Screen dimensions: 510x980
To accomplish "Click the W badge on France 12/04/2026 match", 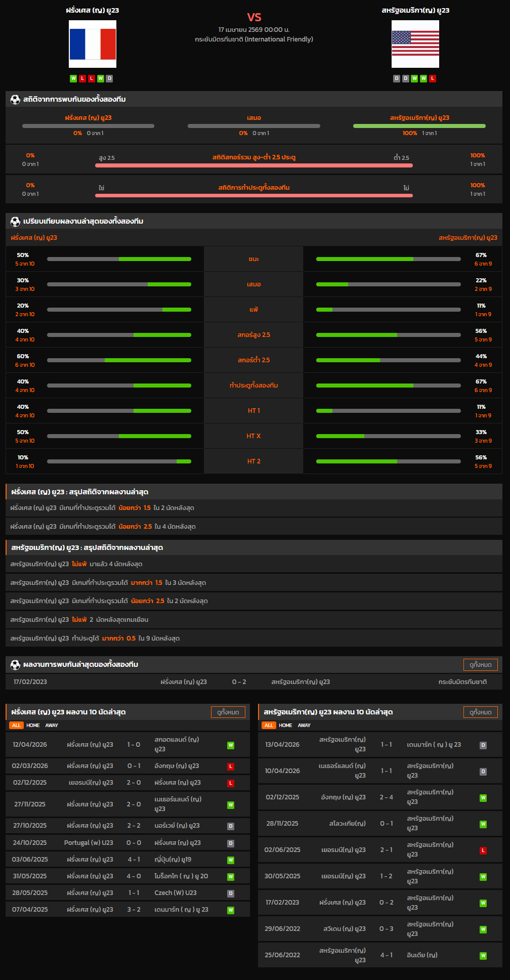I will pyautogui.click(x=231, y=745).
